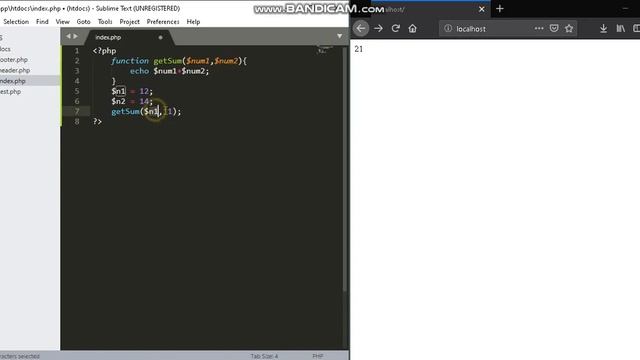
Task: Open the View menu
Action: coord(62,22)
